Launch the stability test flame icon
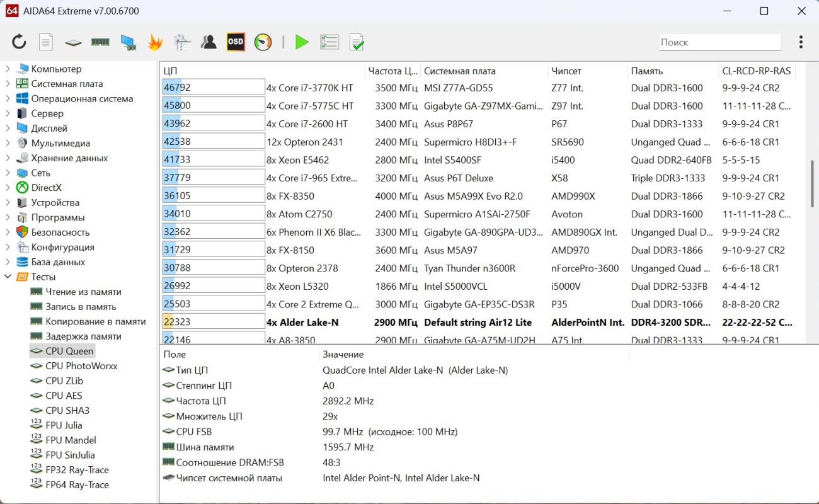The width and height of the screenshot is (819, 504). tap(155, 42)
